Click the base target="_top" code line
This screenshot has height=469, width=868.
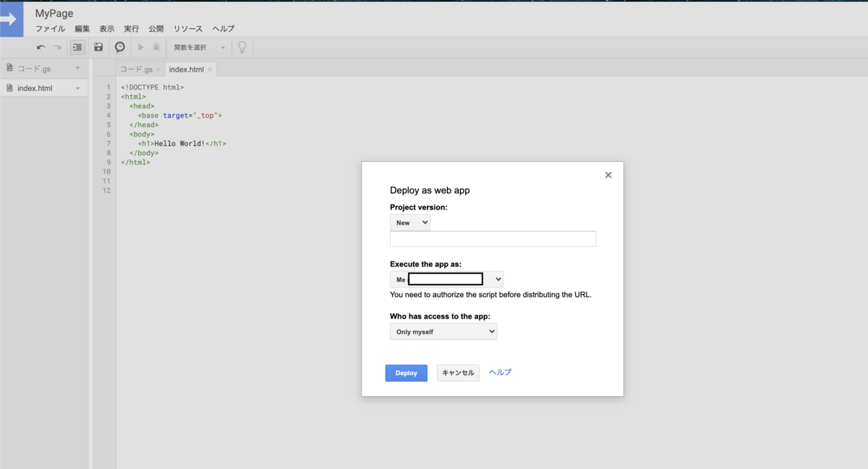[180, 116]
